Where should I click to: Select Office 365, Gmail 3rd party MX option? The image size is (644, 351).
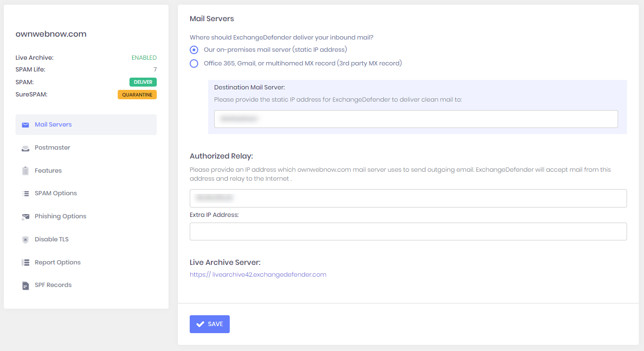point(194,64)
